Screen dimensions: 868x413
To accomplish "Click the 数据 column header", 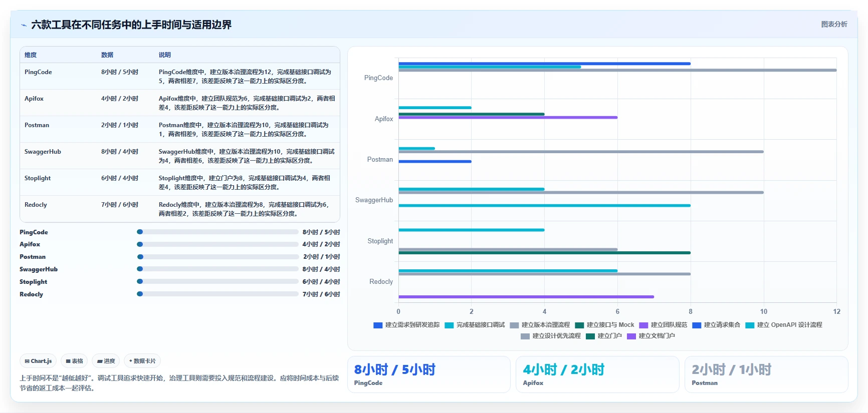I will click(x=107, y=55).
